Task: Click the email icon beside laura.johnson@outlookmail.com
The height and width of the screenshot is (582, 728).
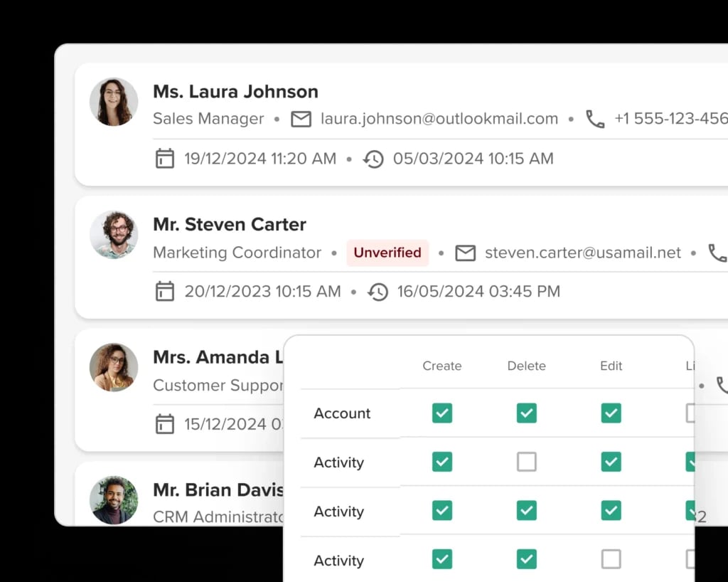Action: [301, 119]
